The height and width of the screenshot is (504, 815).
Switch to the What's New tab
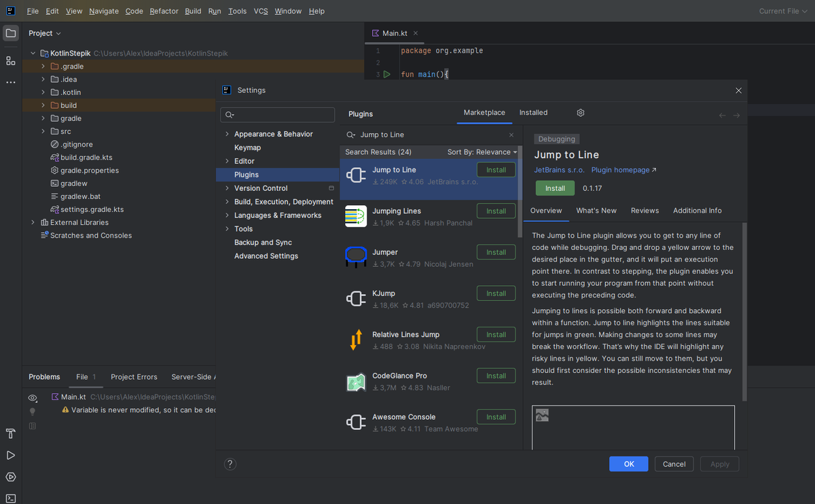click(x=596, y=211)
